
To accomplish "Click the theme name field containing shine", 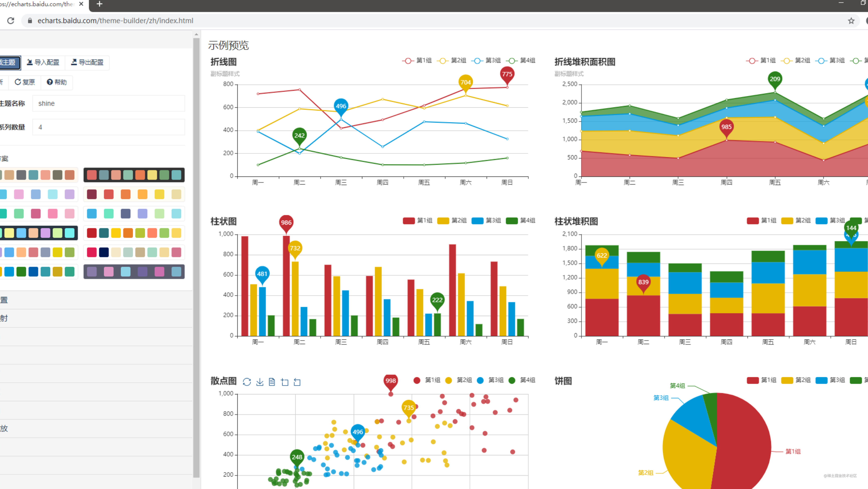I will [109, 103].
